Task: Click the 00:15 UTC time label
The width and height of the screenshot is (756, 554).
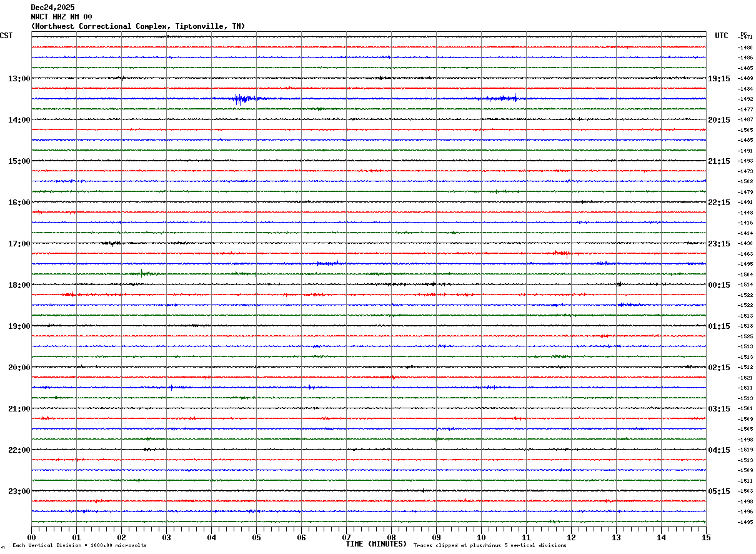Action: pyautogui.click(x=719, y=285)
